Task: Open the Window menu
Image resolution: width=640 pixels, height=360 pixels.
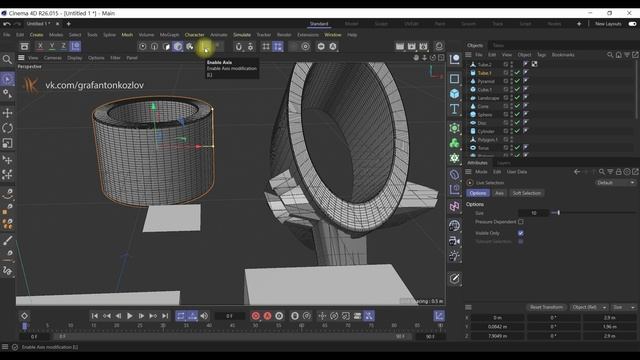Action: point(333,35)
